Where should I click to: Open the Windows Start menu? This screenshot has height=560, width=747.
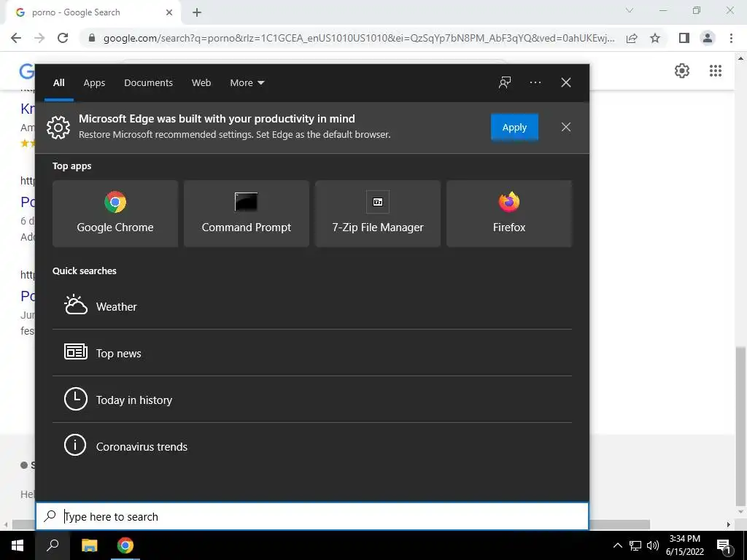tap(18, 545)
